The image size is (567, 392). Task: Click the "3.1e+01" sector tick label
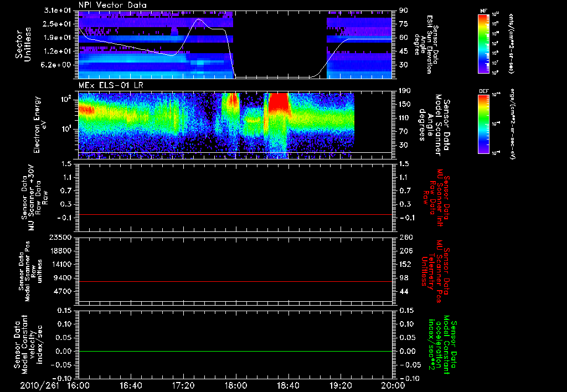tap(58, 11)
